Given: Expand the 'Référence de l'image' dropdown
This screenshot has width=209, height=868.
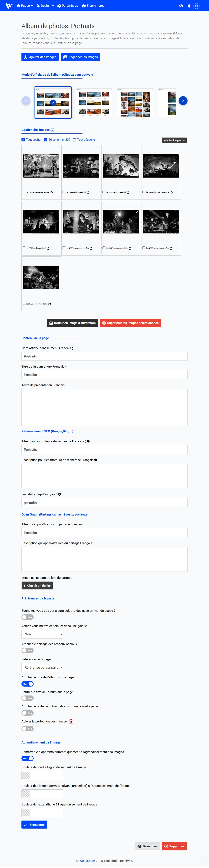Looking at the screenshot, I should (x=42, y=667).
